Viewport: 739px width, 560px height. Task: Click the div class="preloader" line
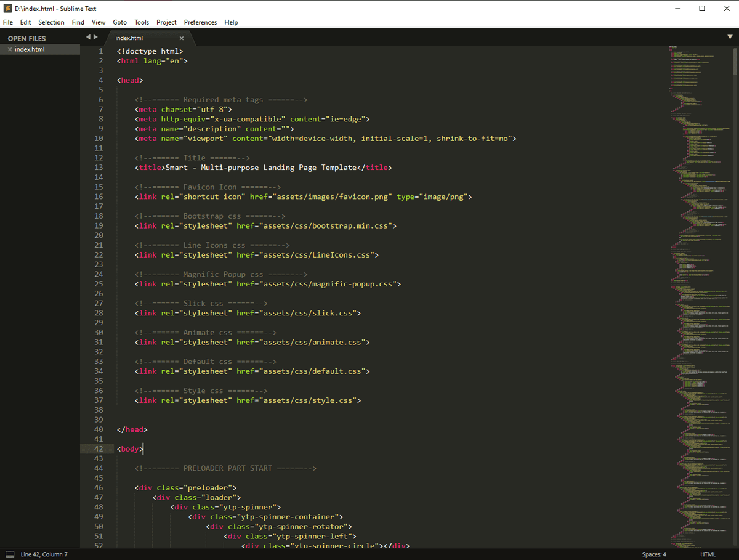[x=185, y=488]
